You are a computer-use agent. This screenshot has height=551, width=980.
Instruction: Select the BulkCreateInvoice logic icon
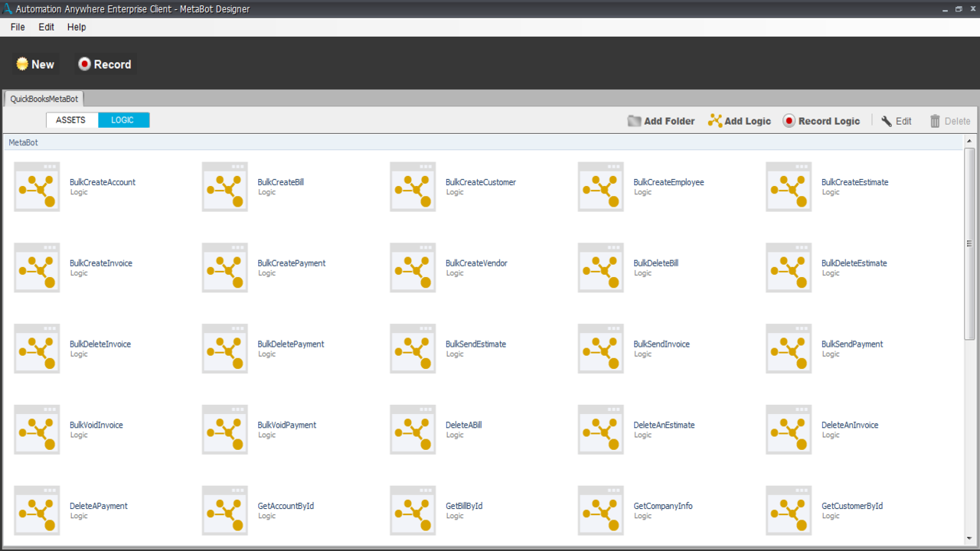coord(37,268)
